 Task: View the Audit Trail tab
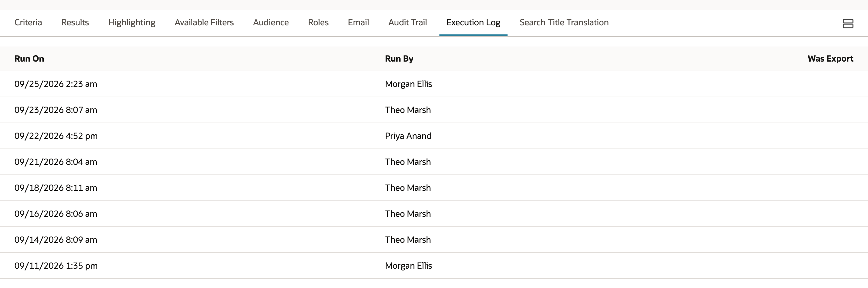coord(407,22)
